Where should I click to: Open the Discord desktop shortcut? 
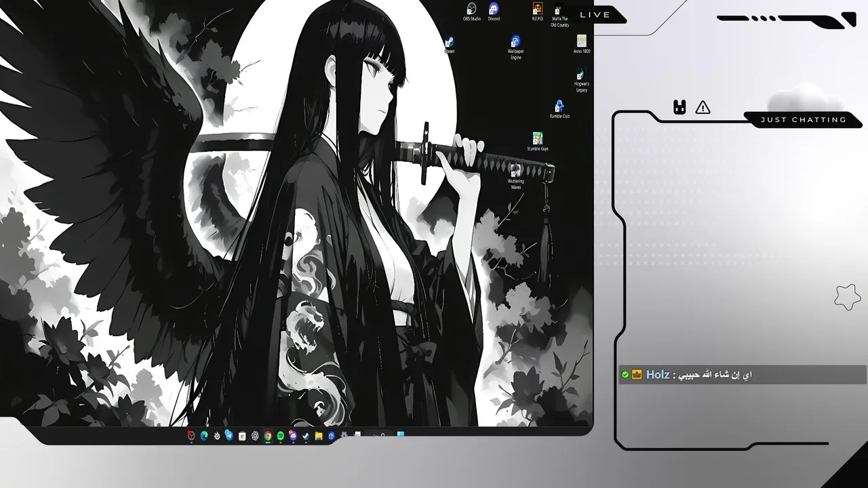point(494,12)
